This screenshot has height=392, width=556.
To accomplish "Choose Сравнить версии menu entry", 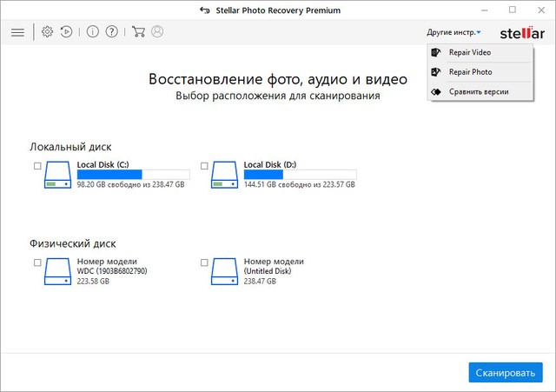I will (x=480, y=91).
